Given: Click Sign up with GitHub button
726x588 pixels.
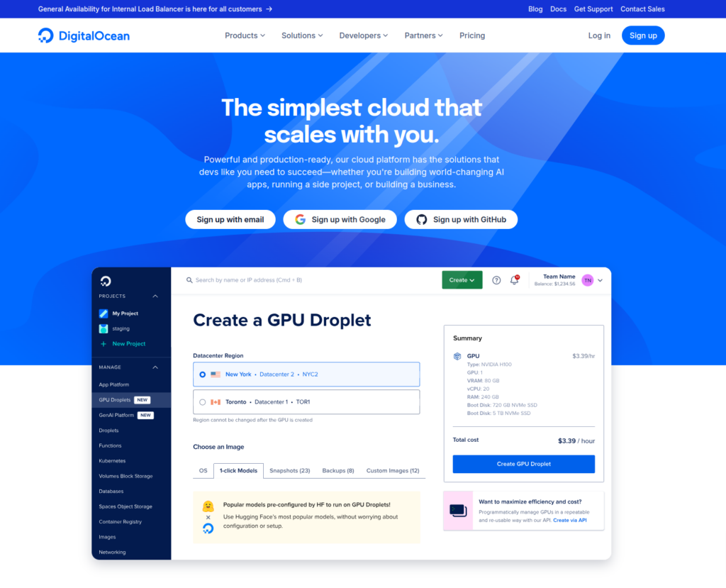Looking at the screenshot, I should click(x=461, y=220).
